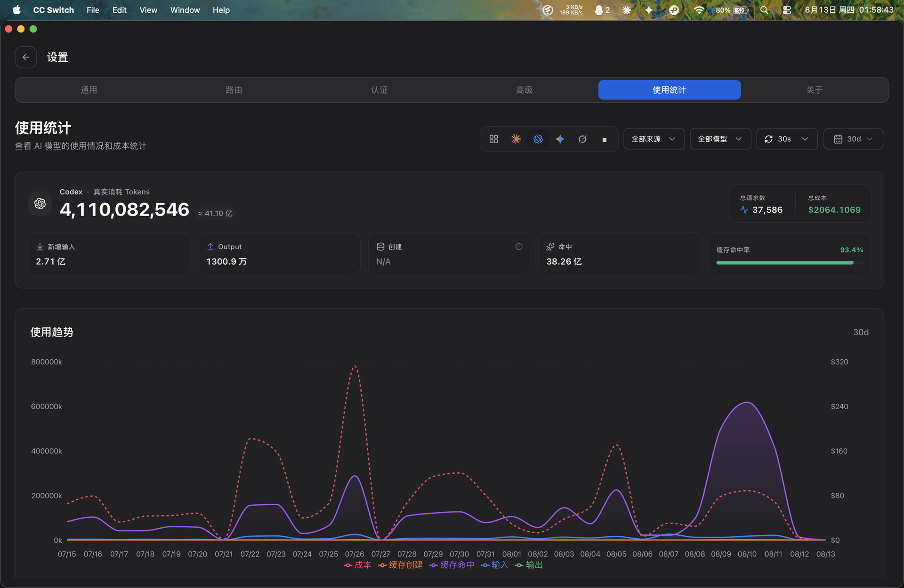Select the Codex OpenAI filter icon

[x=538, y=139]
